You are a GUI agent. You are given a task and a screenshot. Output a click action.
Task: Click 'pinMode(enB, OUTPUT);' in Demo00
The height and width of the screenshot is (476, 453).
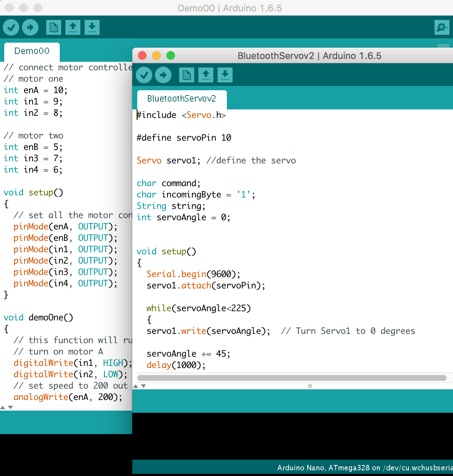click(65, 238)
